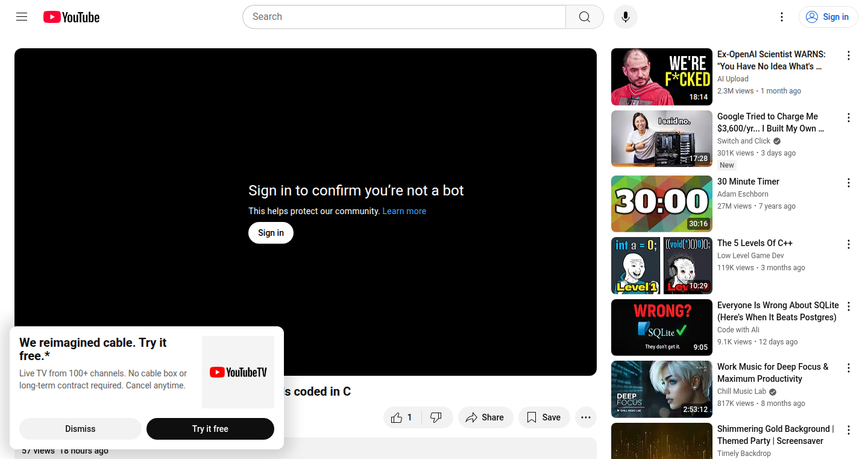Dislike the video with thumbs down
The width and height of the screenshot is (868, 459).
436,417
